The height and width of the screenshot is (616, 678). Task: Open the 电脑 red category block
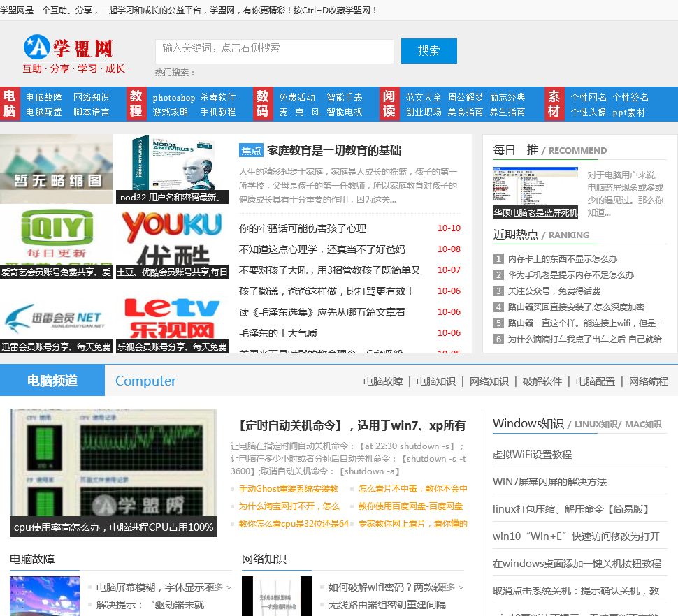pos(10,103)
